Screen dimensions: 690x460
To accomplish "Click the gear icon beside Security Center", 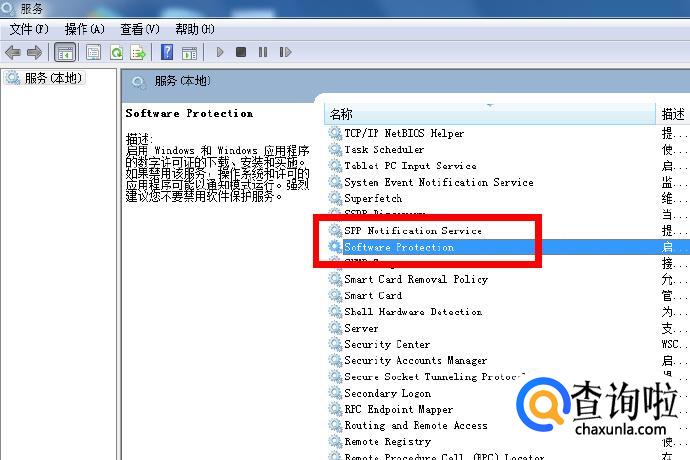I will (335, 344).
